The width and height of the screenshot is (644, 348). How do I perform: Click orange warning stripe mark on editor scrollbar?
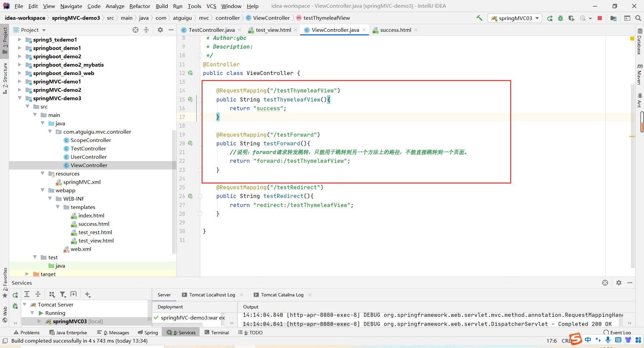(632, 136)
